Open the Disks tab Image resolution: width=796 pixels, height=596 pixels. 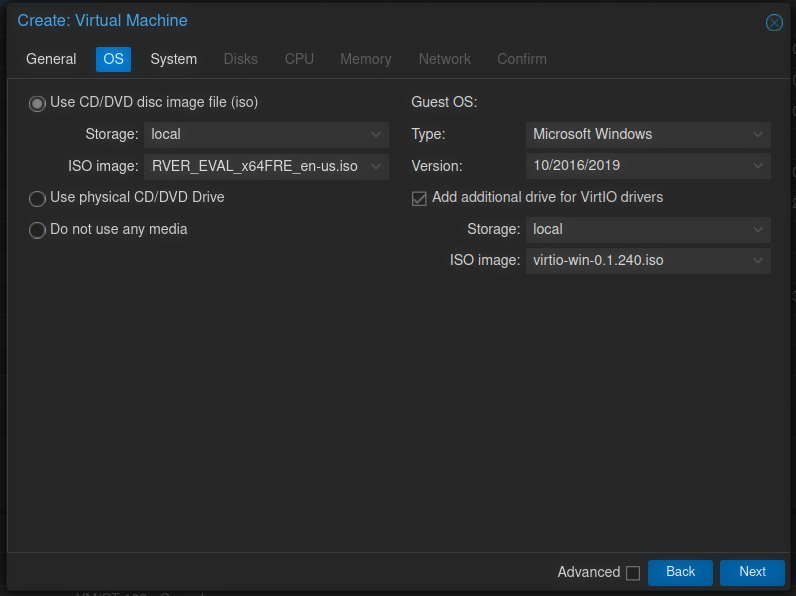pos(241,59)
